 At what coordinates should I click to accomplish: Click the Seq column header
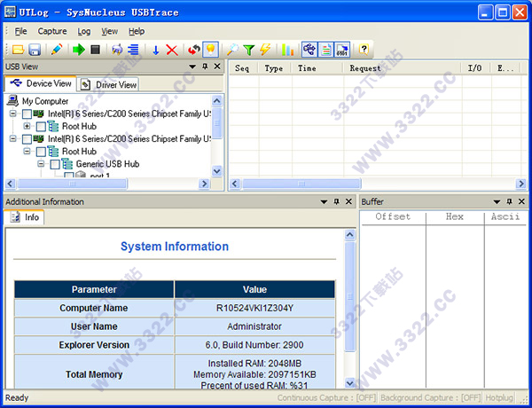(242, 68)
